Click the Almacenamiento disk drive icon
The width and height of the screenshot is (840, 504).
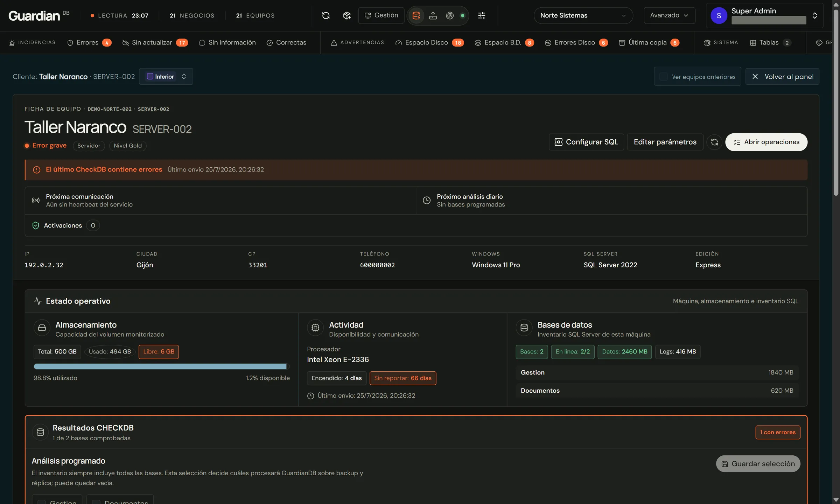(x=42, y=328)
